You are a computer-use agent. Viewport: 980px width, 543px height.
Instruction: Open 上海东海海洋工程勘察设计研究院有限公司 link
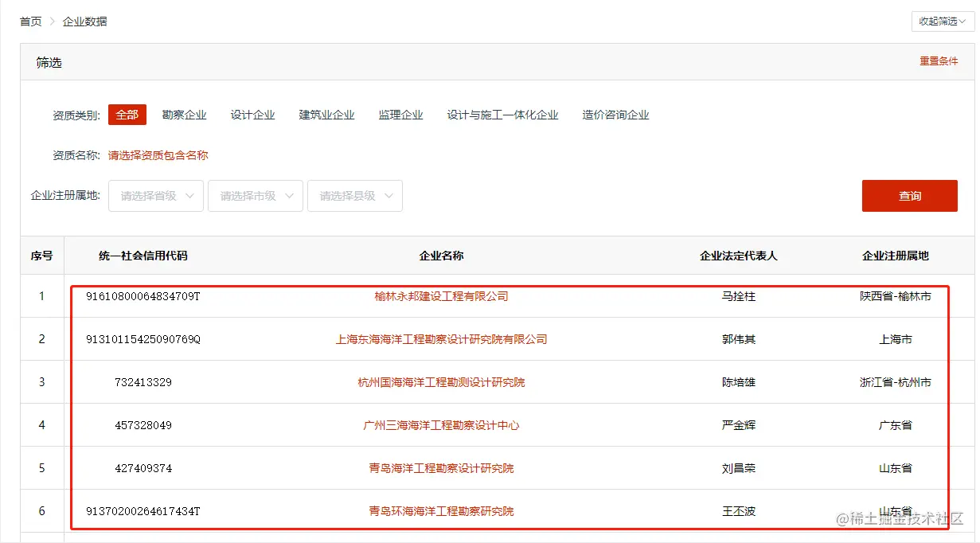tap(442, 339)
